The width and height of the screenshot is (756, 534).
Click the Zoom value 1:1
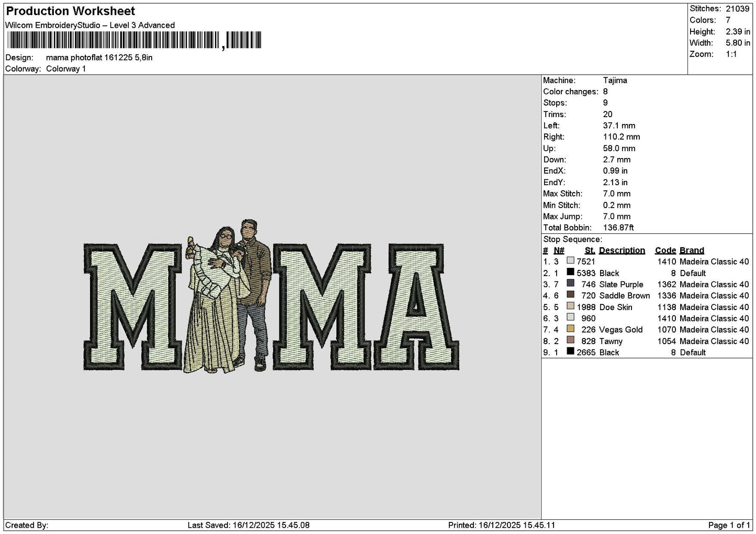(731, 54)
